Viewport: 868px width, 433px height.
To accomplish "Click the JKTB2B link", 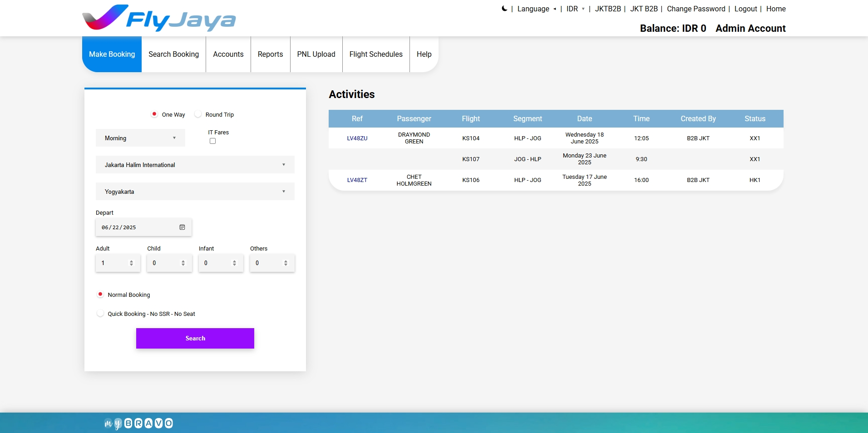I will [x=608, y=9].
